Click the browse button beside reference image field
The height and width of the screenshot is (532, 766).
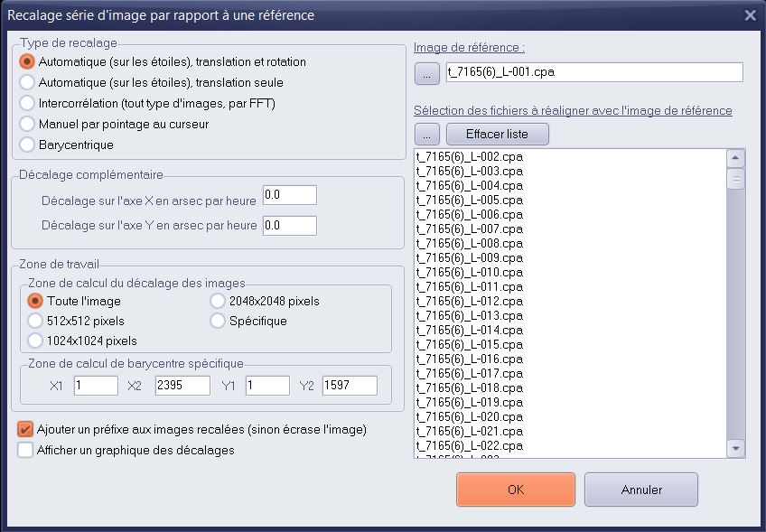coord(427,72)
